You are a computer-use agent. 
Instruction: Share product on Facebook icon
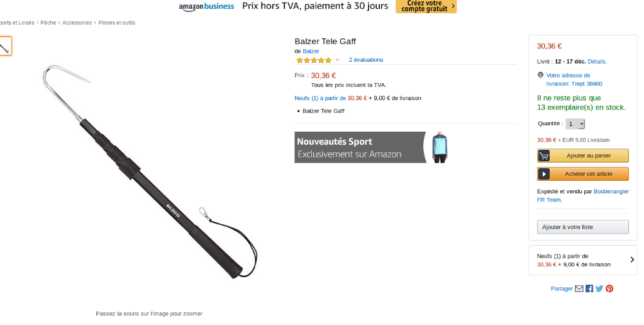coord(589,288)
